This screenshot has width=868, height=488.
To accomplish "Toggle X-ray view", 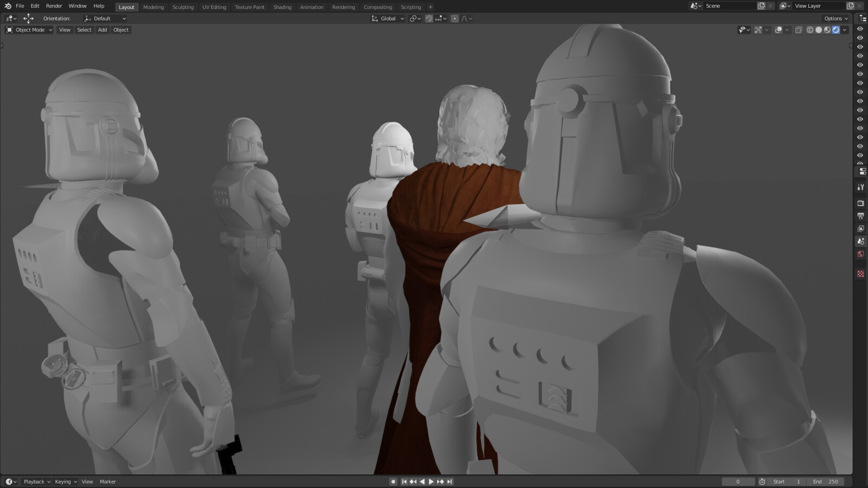I will [x=799, y=30].
